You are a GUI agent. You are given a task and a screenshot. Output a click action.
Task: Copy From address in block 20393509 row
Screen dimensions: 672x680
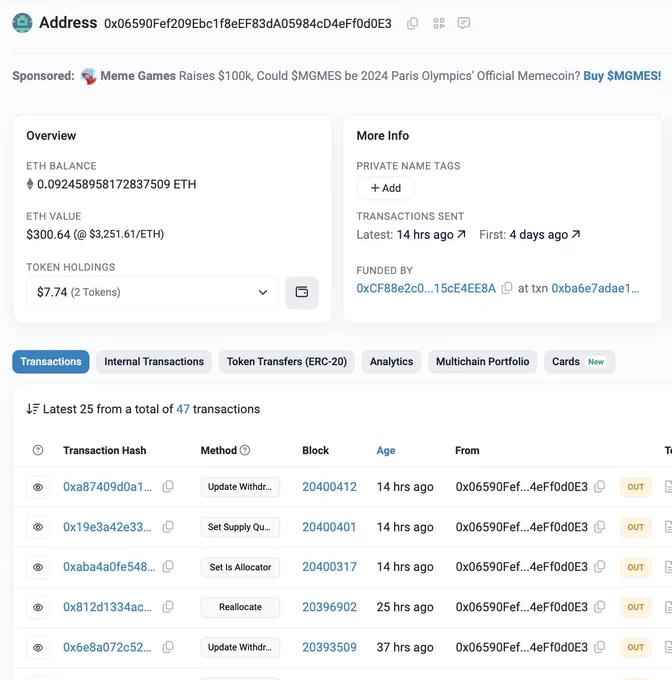click(599, 647)
